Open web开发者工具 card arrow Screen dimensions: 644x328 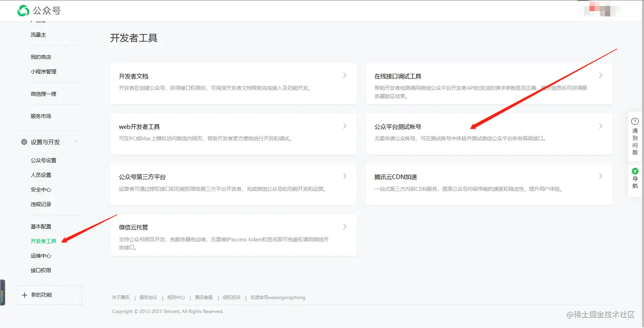pyautogui.click(x=345, y=126)
